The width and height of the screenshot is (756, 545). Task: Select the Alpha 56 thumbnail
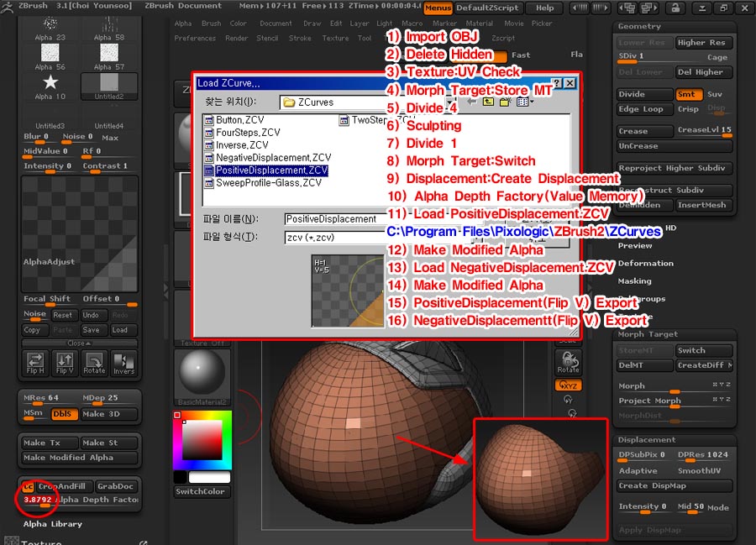tap(50, 57)
